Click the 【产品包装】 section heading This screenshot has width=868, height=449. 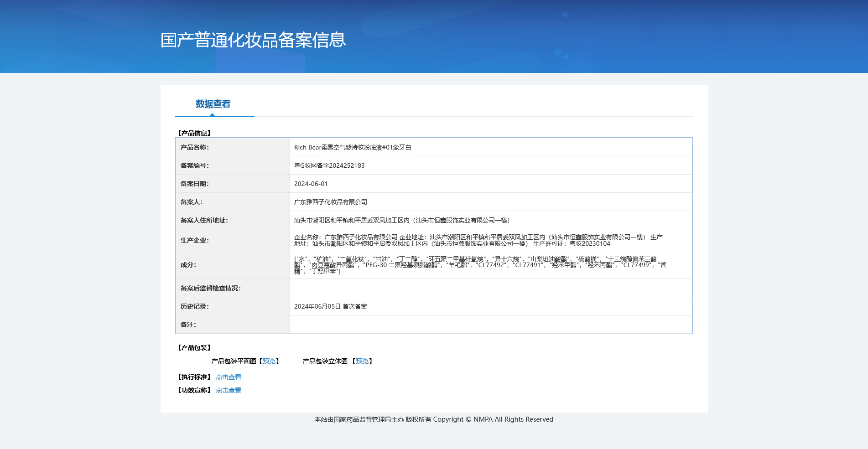pyautogui.click(x=194, y=348)
